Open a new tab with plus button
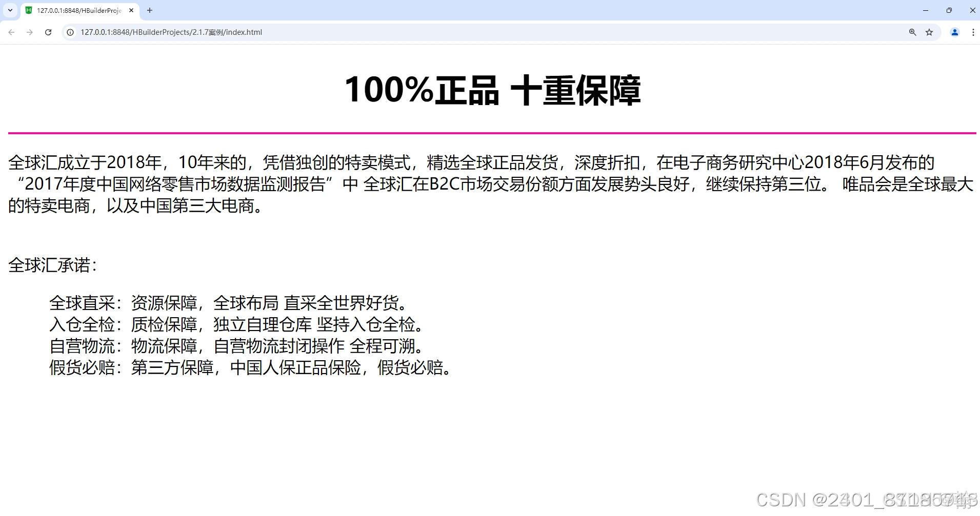Image resolution: width=980 pixels, height=516 pixels. tap(150, 10)
